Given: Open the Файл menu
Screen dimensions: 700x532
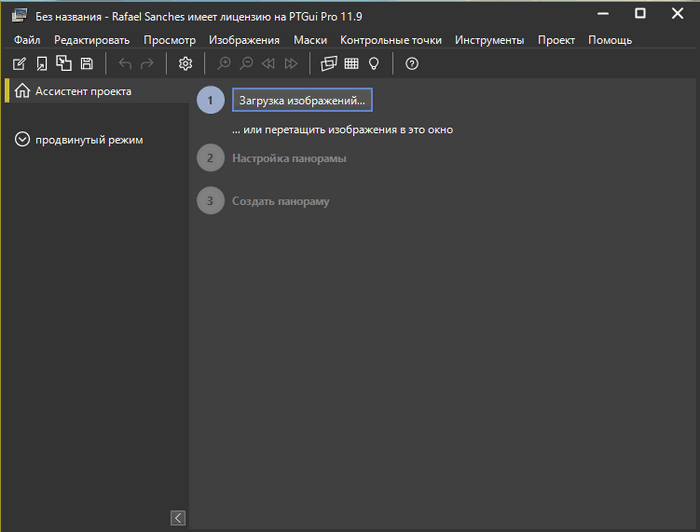Looking at the screenshot, I should coord(27,40).
